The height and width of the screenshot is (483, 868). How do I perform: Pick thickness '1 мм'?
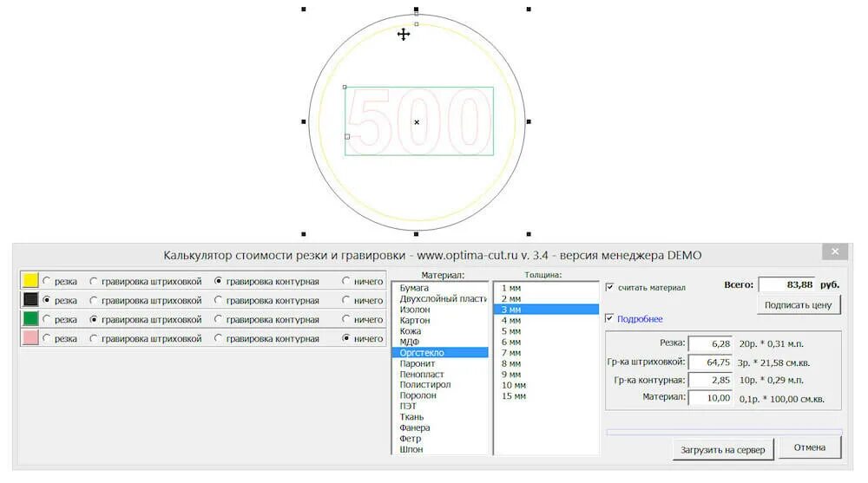546,288
